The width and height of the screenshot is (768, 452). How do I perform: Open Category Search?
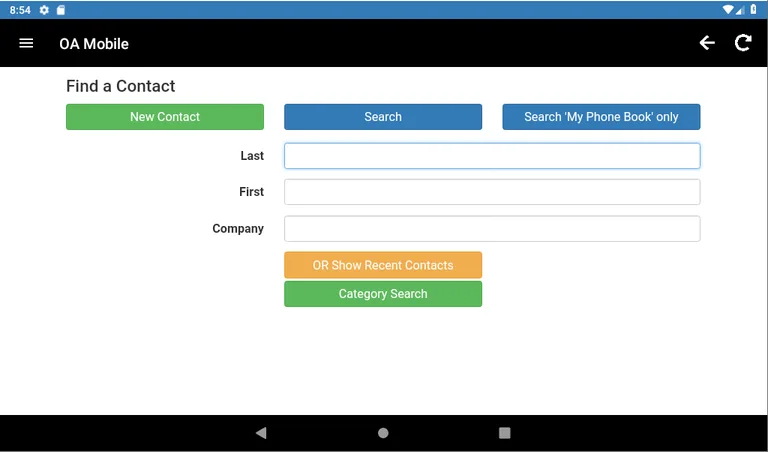point(383,294)
